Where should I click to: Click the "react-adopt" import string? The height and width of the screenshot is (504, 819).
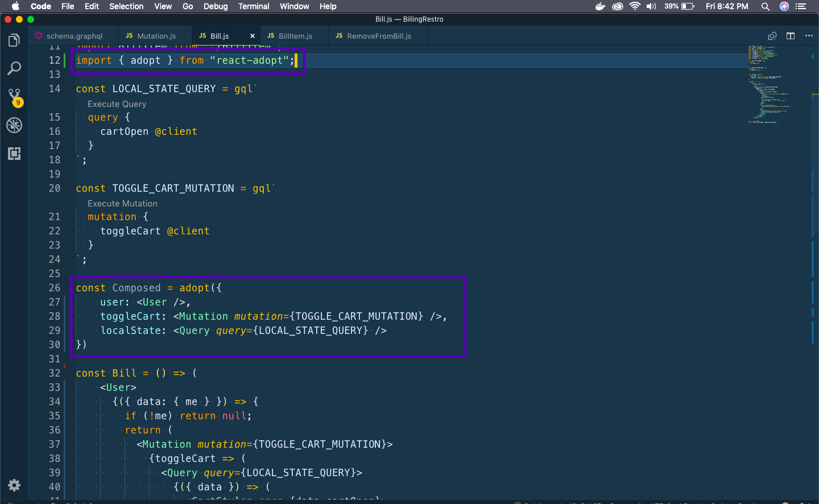point(249,60)
